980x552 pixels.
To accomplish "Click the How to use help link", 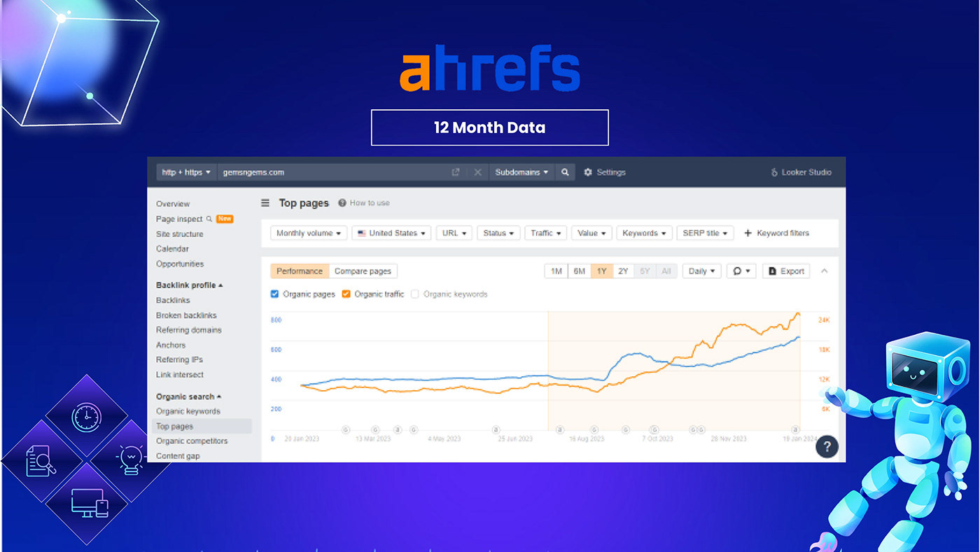I will [x=364, y=203].
